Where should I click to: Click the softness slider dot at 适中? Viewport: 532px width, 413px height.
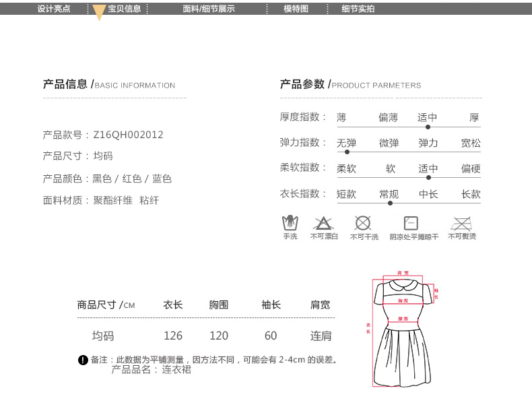(x=428, y=178)
